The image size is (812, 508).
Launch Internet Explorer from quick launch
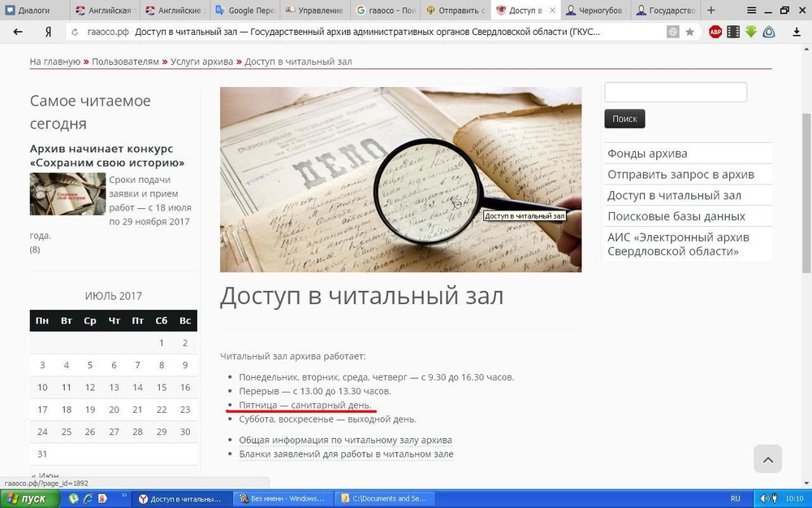[88, 499]
